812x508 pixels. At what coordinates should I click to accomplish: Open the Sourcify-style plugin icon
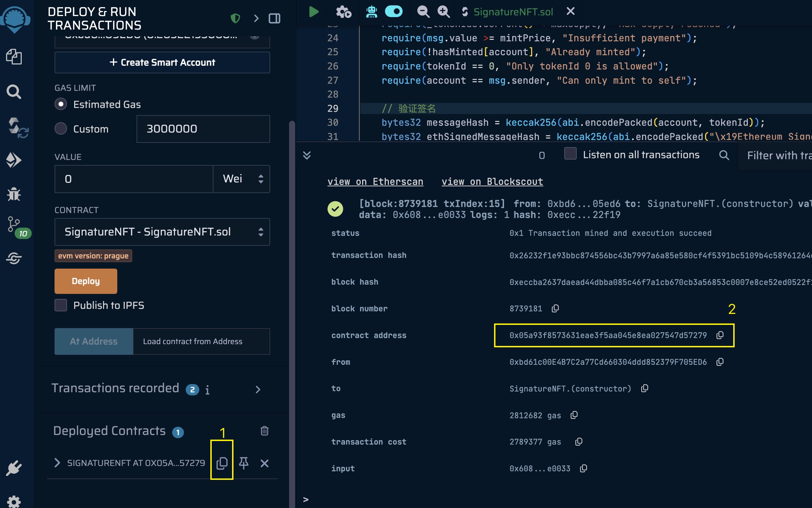[x=14, y=258]
